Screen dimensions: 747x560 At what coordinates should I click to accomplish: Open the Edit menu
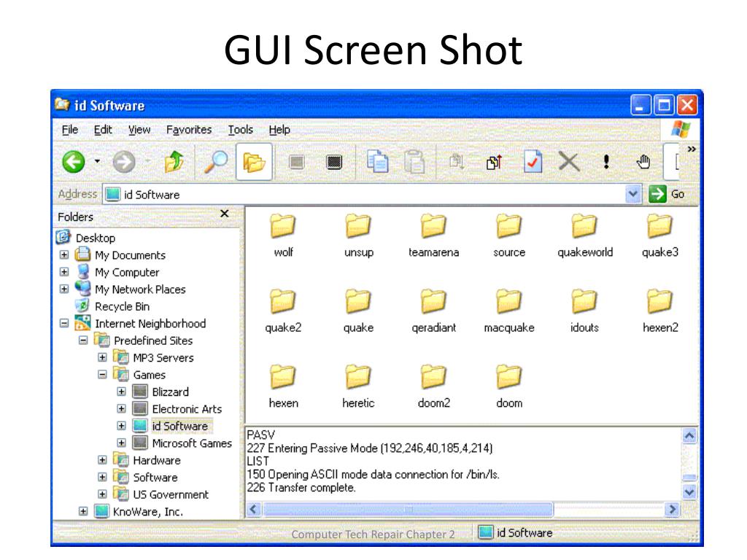coord(103,130)
